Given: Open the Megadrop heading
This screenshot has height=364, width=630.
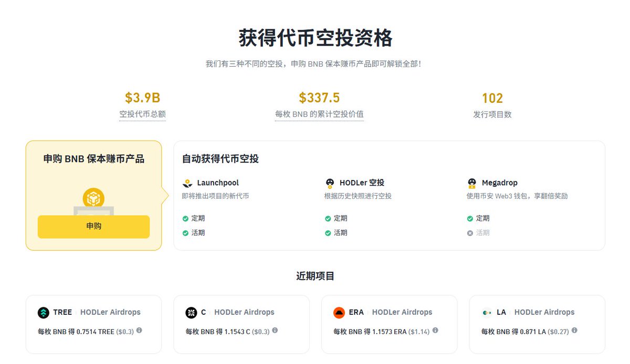Looking at the screenshot, I should [x=499, y=183].
